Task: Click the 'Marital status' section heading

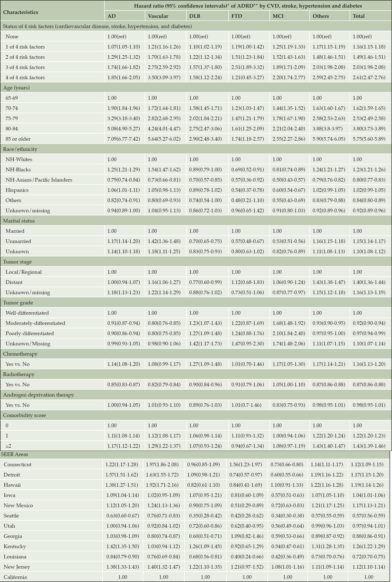Action: pos(19,221)
